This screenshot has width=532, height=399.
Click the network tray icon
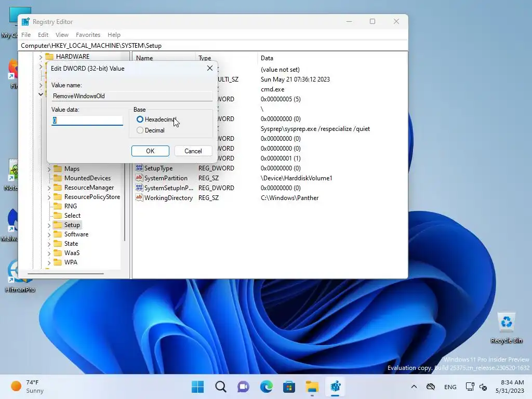470,387
